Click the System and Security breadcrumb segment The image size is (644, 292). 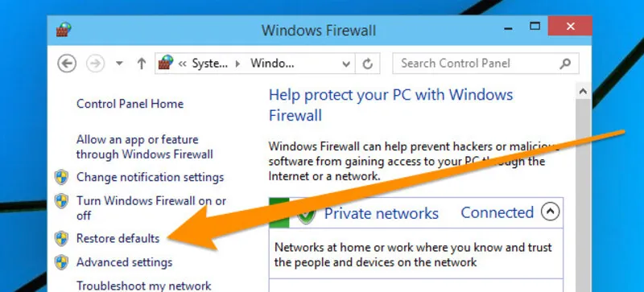pyautogui.click(x=209, y=64)
